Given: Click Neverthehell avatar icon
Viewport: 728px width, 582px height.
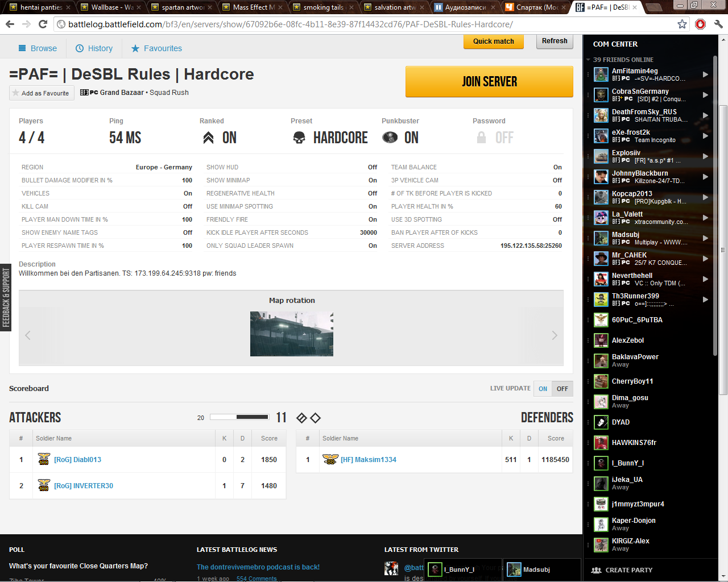Looking at the screenshot, I should pos(601,279).
